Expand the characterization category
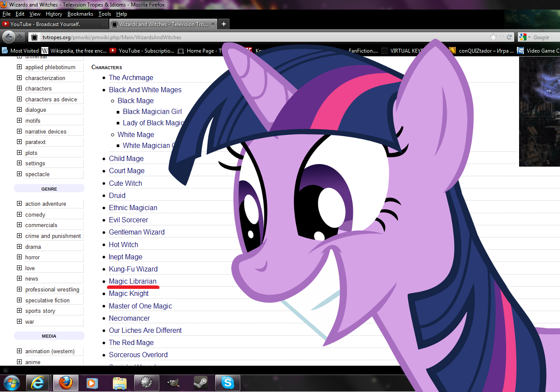Screen dimensions: 560x392 coord(19,78)
